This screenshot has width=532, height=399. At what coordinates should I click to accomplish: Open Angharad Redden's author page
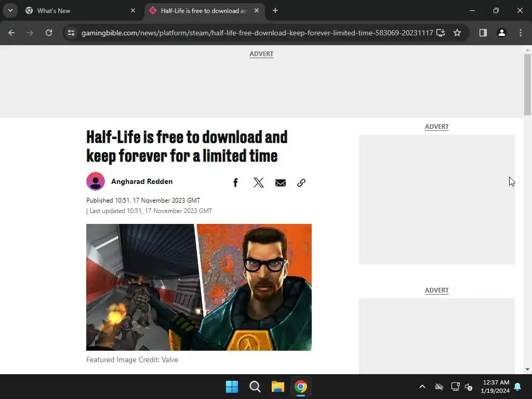(142, 181)
